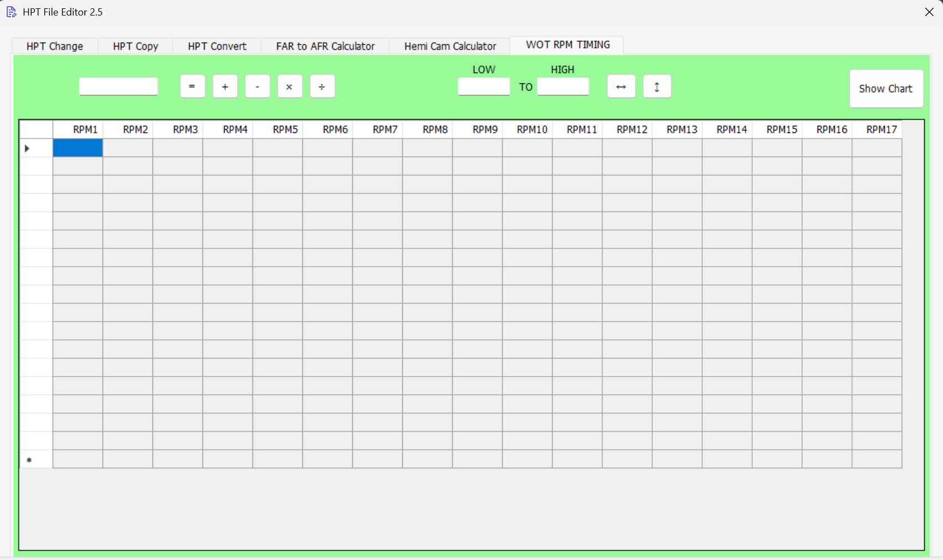Click the RPM15 column header
Viewport: 943px width, 560px height.
point(777,129)
